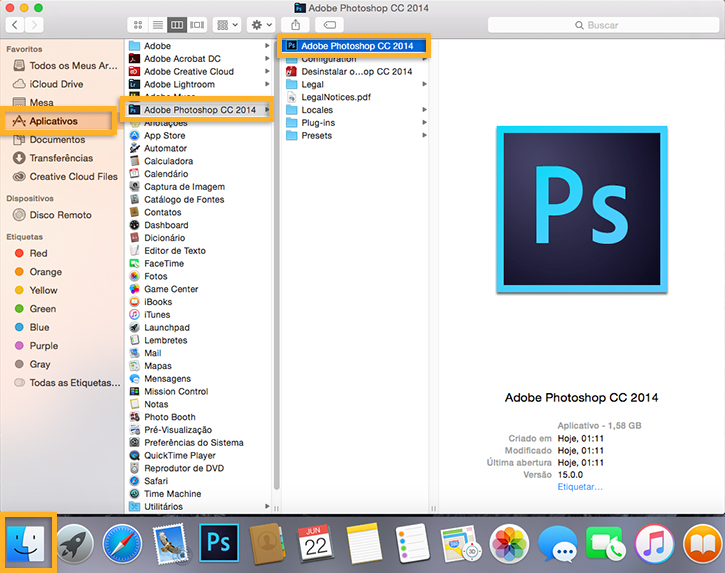The image size is (725, 573).
Task: Open Mail stamp icon in Dock
Action: (x=171, y=544)
